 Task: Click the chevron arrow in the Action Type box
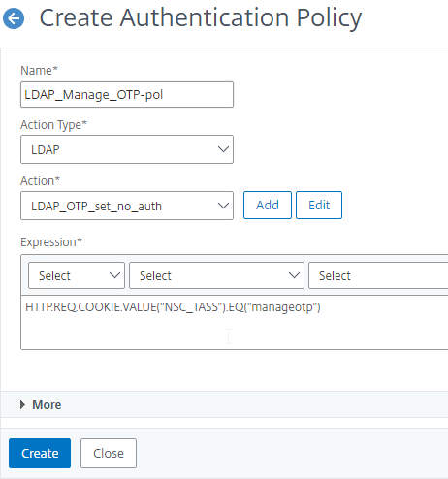point(223,149)
